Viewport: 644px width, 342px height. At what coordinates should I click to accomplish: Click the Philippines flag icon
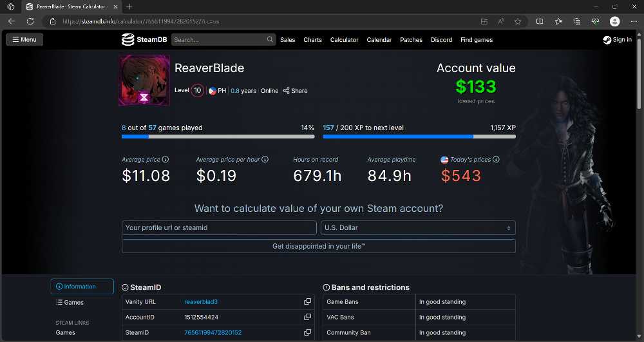pyautogui.click(x=213, y=91)
